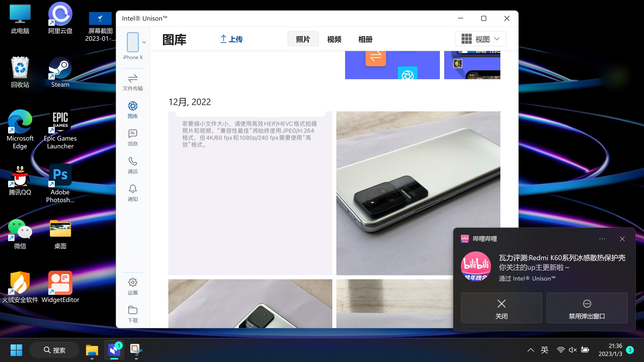Image resolution: width=644 pixels, height=362 pixels.
Task: Click the 消息 (Messages) sidebar icon
Action: pyautogui.click(x=133, y=138)
